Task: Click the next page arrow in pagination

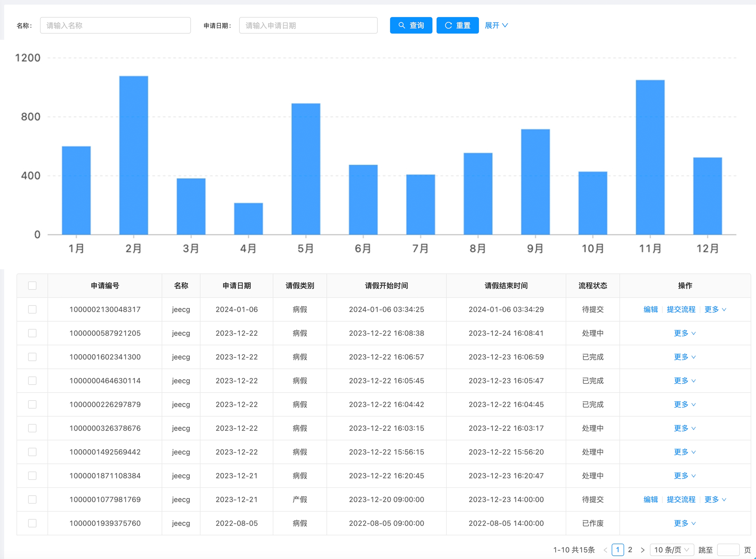Action: [x=643, y=550]
